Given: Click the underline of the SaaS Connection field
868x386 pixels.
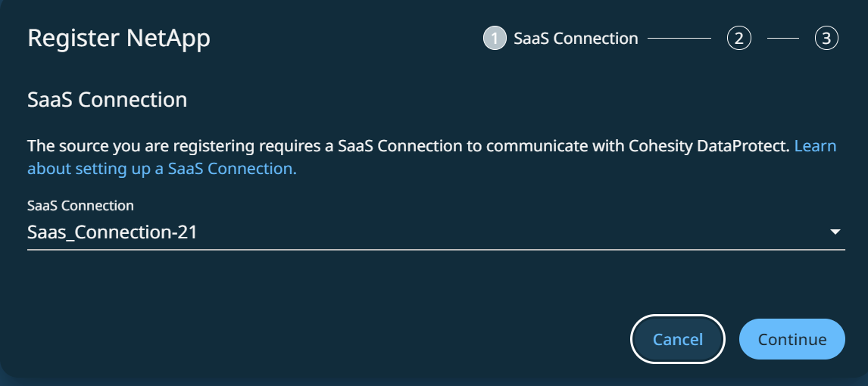Looking at the screenshot, I should click(x=436, y=248).
